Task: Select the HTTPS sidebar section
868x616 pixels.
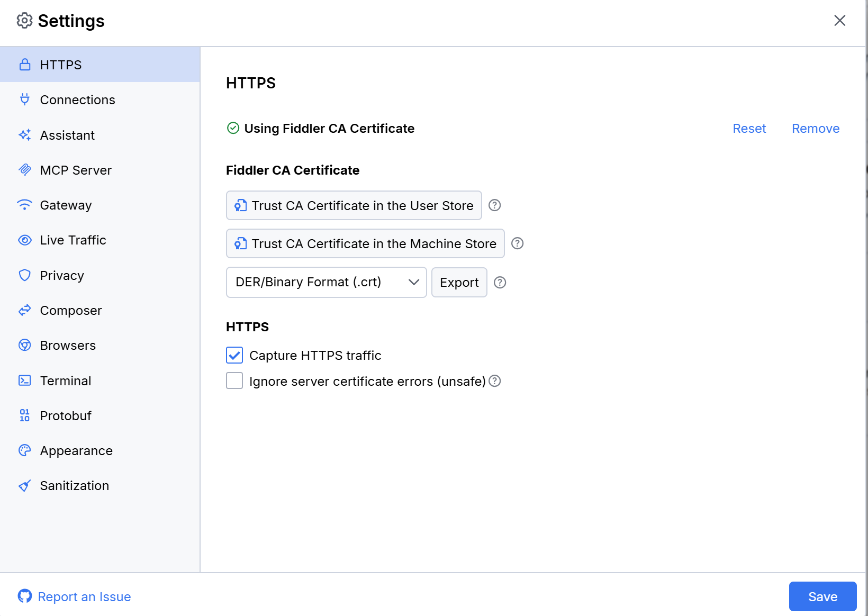Action: click(x=100, y=65)
